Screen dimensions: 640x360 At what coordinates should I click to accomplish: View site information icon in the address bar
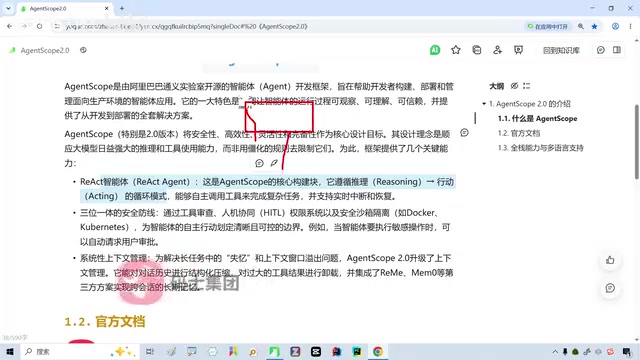pyautogui.click(x=57, y=26)
